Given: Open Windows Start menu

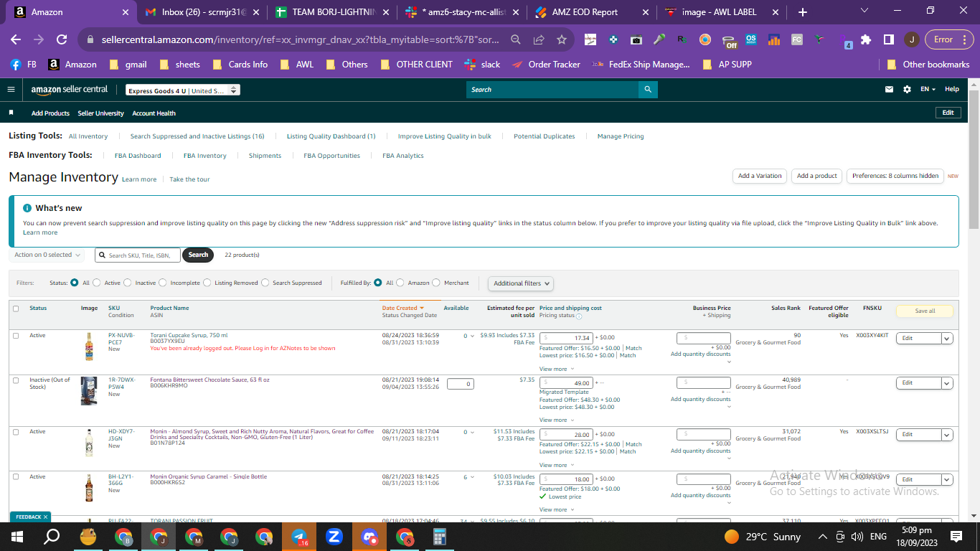Looking at the screenshot, I should click(x=17, y=537).
